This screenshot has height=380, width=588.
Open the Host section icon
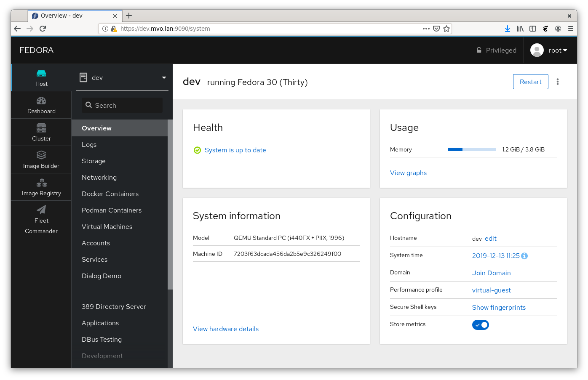pos(41,73)
